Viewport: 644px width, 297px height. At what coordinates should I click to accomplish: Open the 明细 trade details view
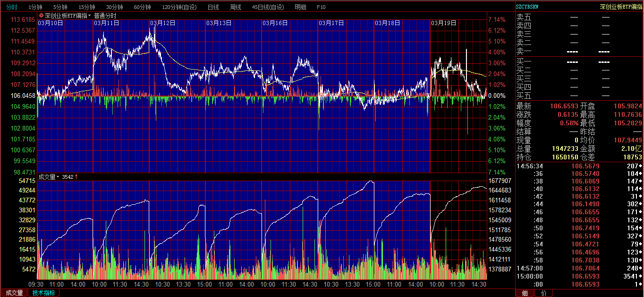tap(300, 7)
